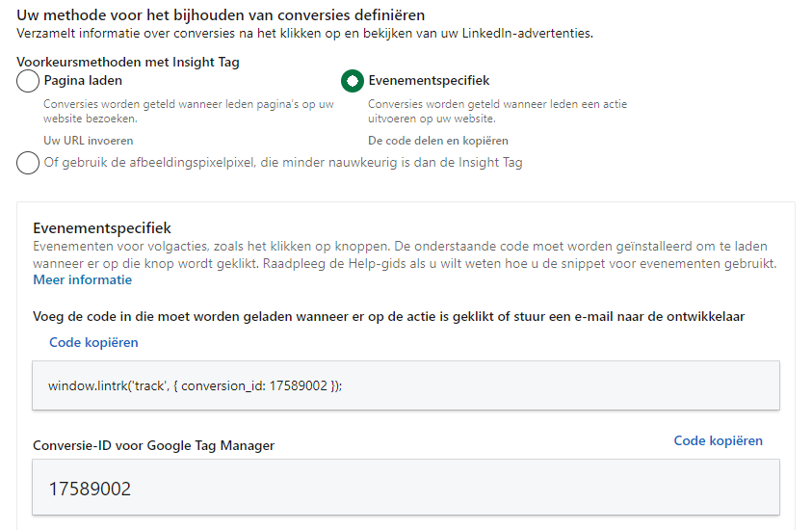Click the "Of gebruik de afbeeldingspixelpixel" label text
This screenshot has width=812, height=530.
[x=283, y=163]
